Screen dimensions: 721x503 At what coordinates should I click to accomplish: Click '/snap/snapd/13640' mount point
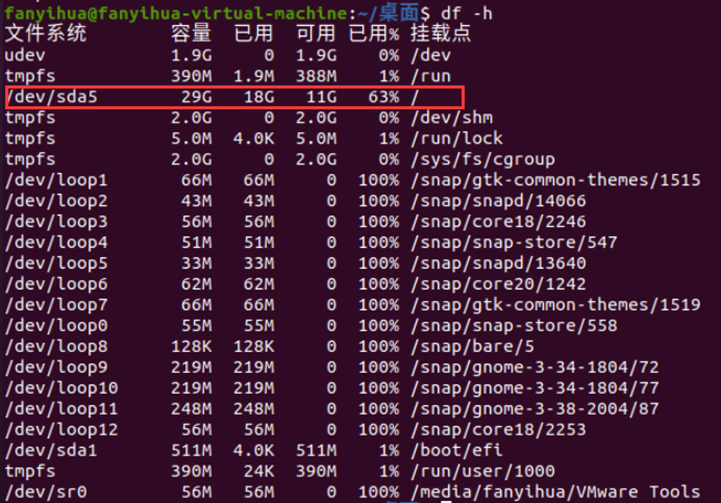point(498,263)
